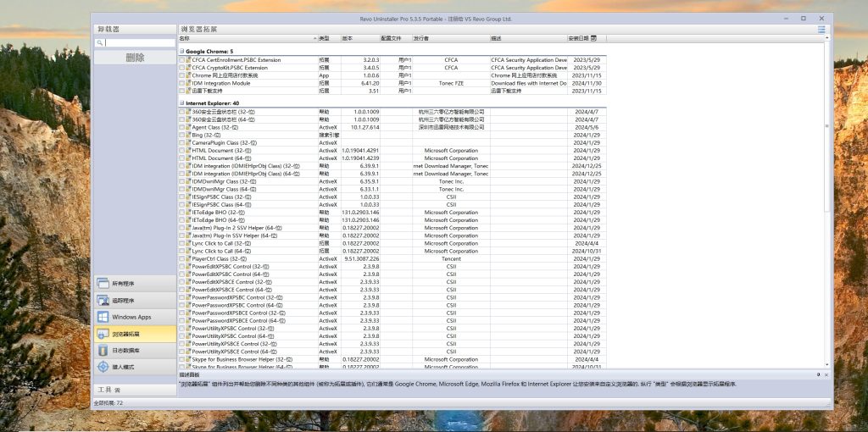Image resolution: width=868 pixels, height=432 pixels.
Task: Click the status bar text 全部拓展: 72
Action: [x=108, y=403]
